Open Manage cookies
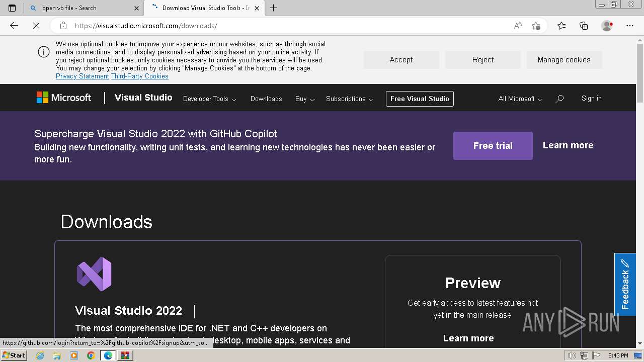Viewport: 644px width, 362px height. (x=564, y=60)
